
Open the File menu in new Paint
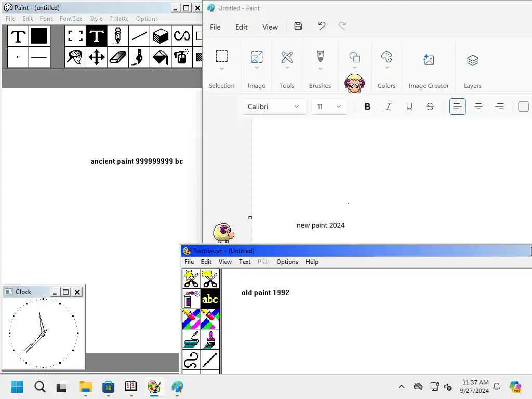coord(215,27)
